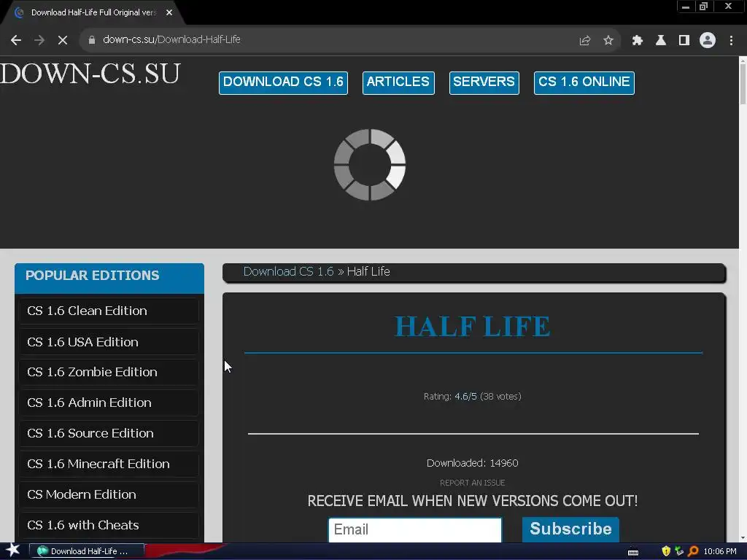Go back using the browser back arrow
747x560 pixels.
[x=16, y=41]
